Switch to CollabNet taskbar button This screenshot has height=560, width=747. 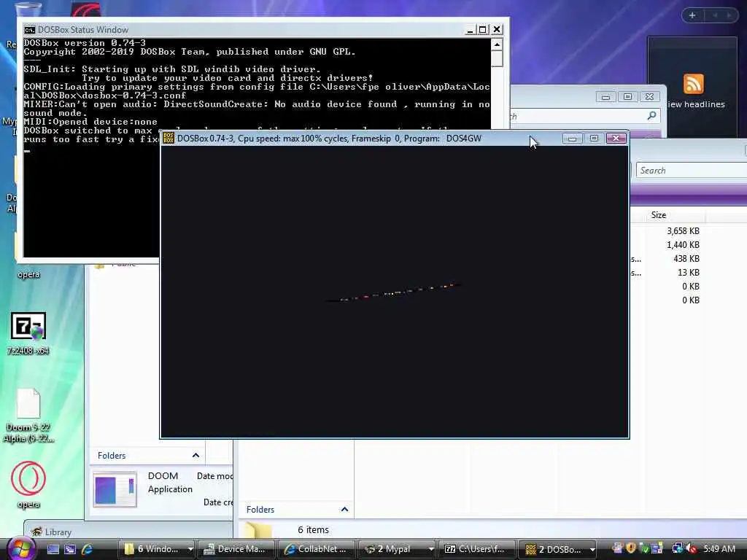tap(317, 549)
